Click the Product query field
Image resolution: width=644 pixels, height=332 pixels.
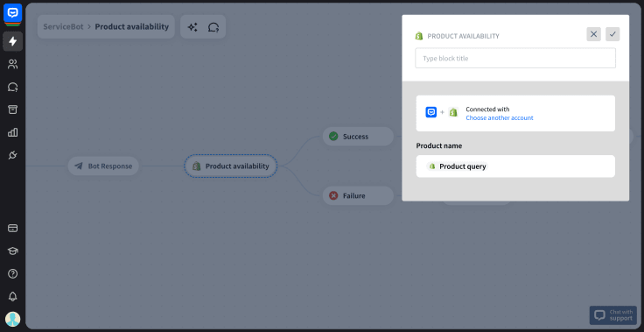pos(515,166)
